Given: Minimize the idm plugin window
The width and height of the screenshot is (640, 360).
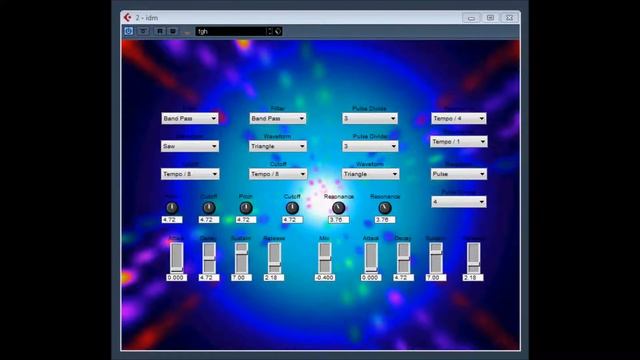Looking at the screenshot, I should (x=471, y=18).
